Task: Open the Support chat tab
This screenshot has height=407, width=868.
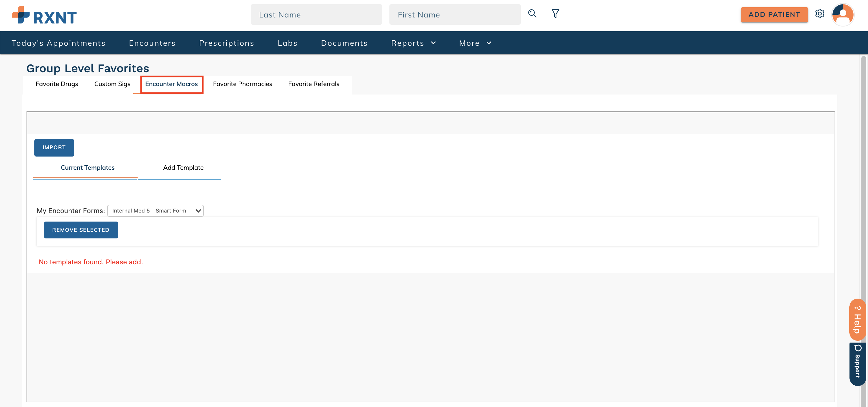Action: (x=857, y=364)
